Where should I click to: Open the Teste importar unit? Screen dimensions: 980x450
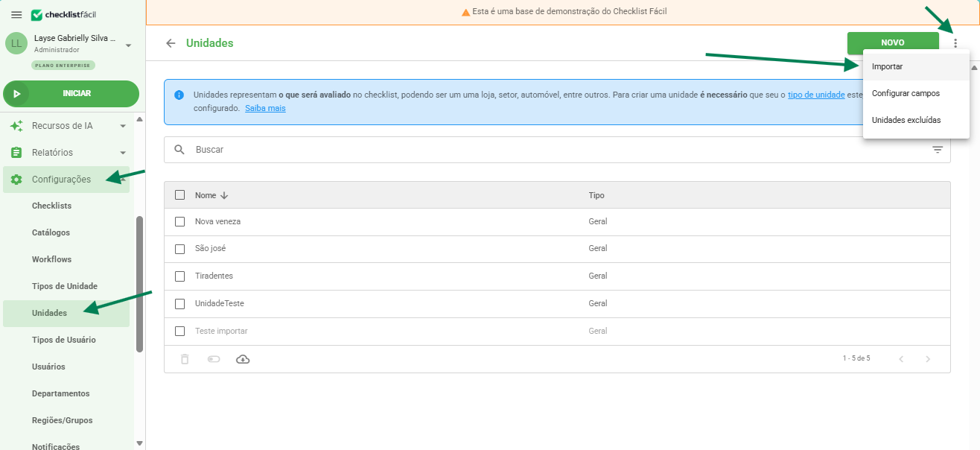point(221,331)
